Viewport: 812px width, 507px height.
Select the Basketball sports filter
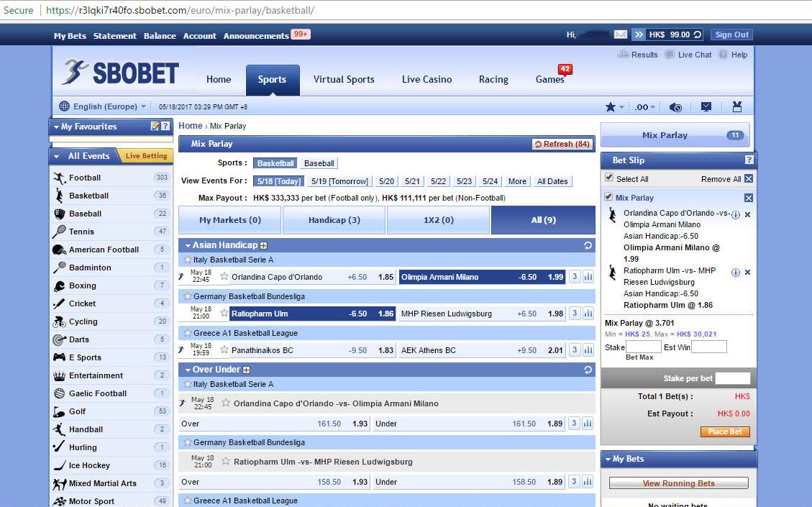click(275, 163)
